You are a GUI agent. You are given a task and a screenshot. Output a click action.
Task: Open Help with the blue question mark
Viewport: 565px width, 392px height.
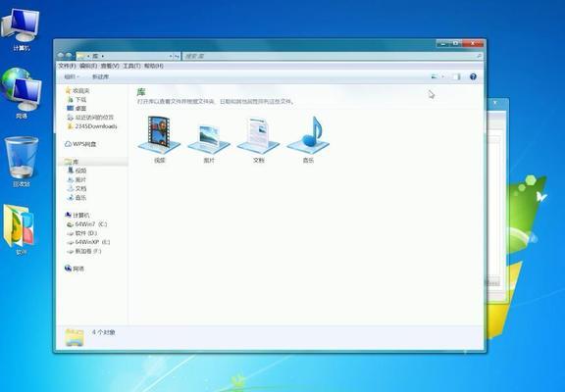473,76
